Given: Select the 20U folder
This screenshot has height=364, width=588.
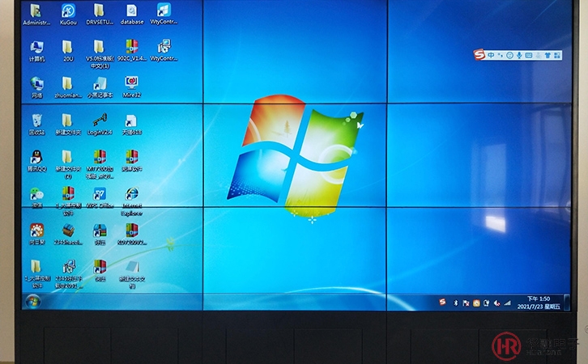Looking at the screenshot, I should coord(68,51).
